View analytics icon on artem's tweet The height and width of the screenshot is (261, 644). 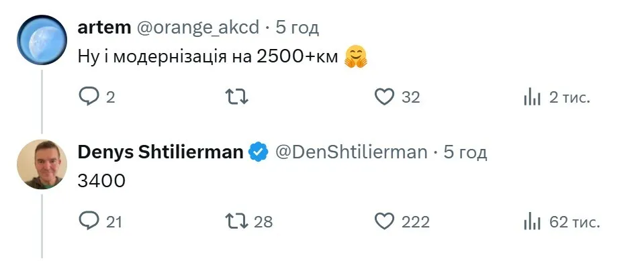click(x=532, y=98)
